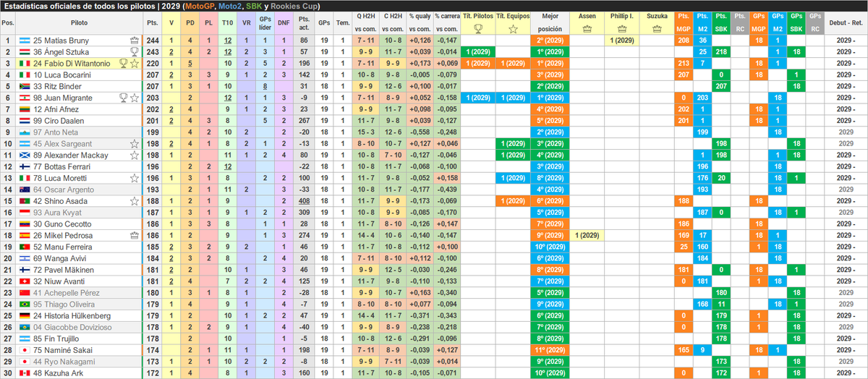Click the T10 column header
Screen dimensions: 868x379
[x=228, y=23]
